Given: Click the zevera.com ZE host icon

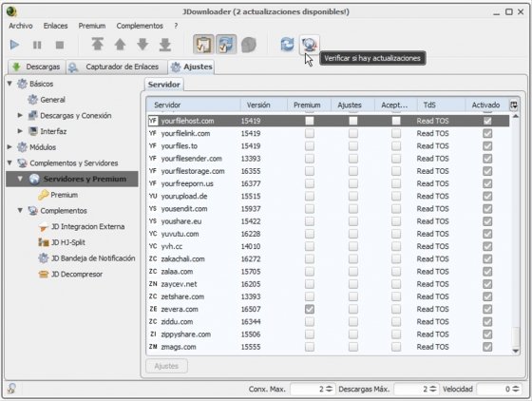Looking at the screenshot, I should [153, 309].
